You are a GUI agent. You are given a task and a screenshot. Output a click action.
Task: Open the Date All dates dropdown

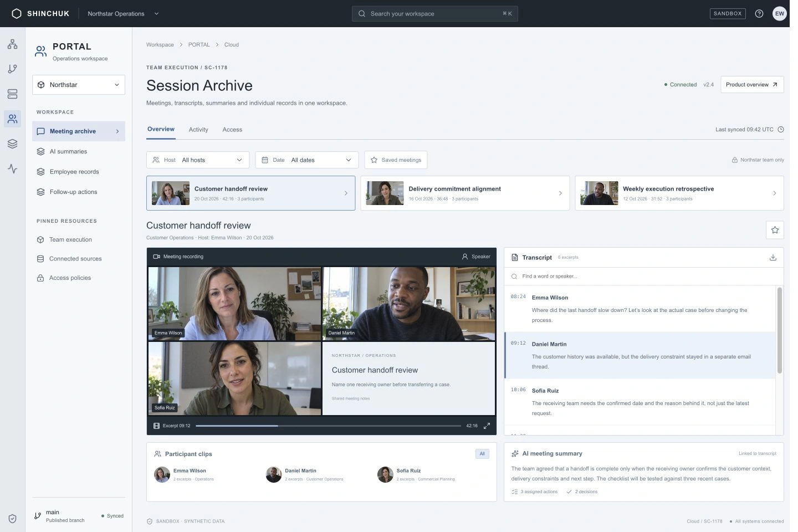(307, 160)
